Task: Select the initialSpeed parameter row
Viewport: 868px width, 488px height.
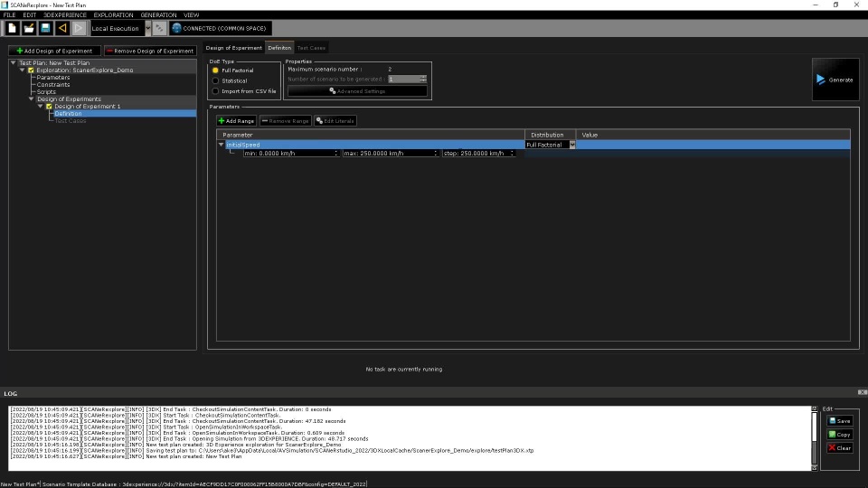Action: [x=533, y=145]
